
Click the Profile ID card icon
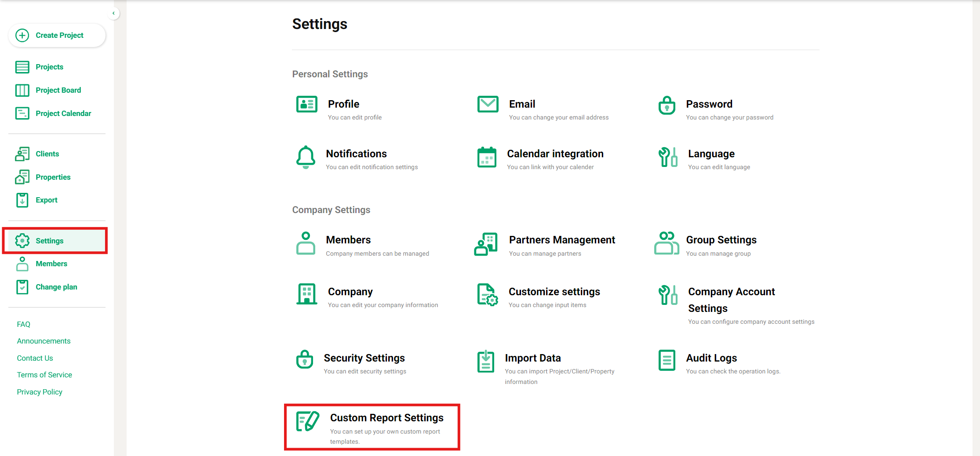tap(306, 105)
